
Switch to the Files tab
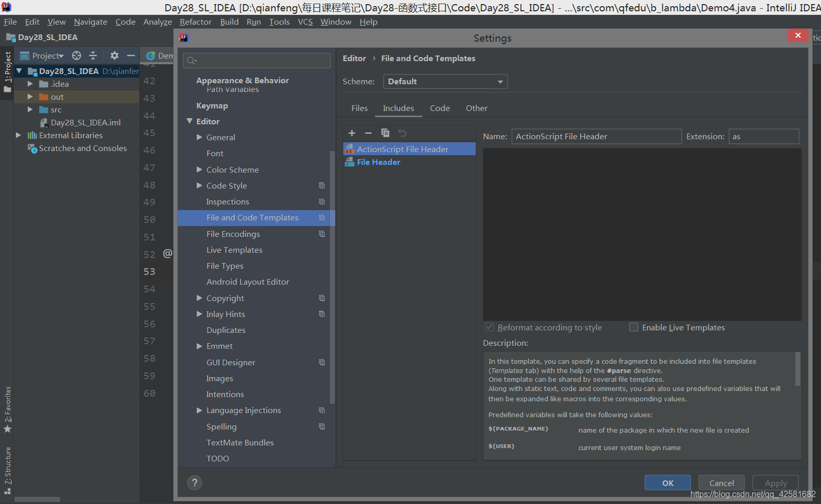coord(360,108)
